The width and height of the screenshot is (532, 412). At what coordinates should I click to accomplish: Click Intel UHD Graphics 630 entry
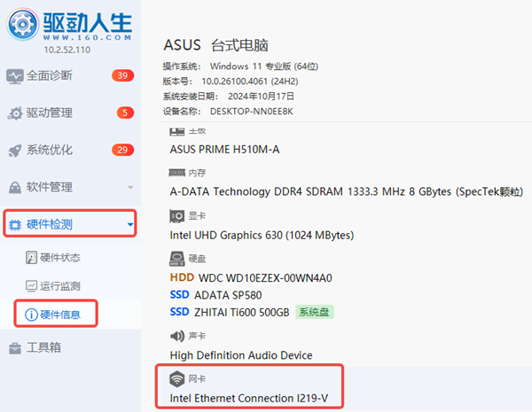tap(262, 236)
